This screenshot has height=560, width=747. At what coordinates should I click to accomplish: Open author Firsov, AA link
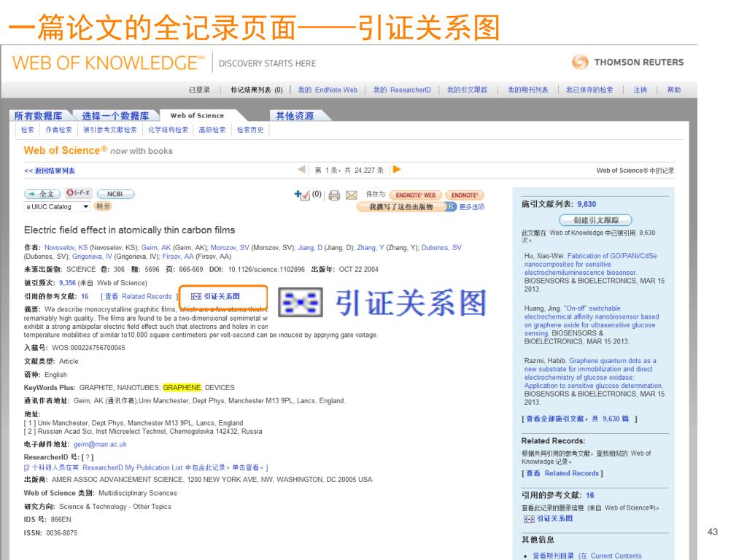(x=178, y=256)
